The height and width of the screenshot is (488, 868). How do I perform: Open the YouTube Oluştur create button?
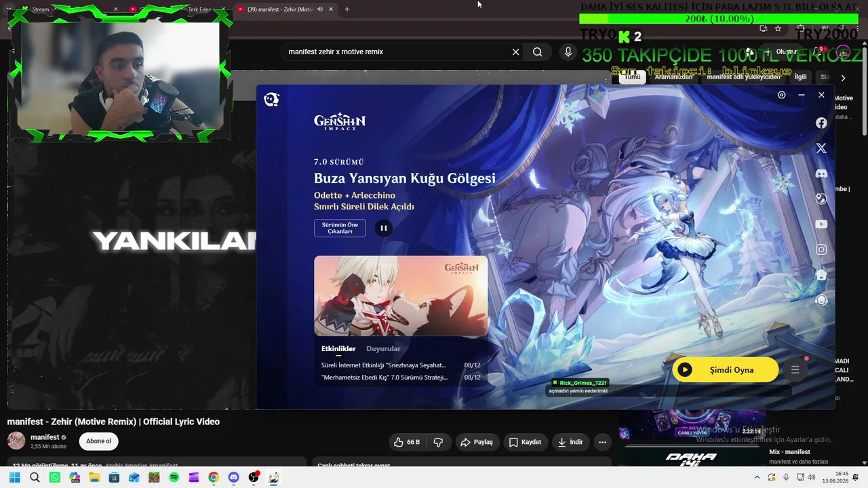point(780,52)
